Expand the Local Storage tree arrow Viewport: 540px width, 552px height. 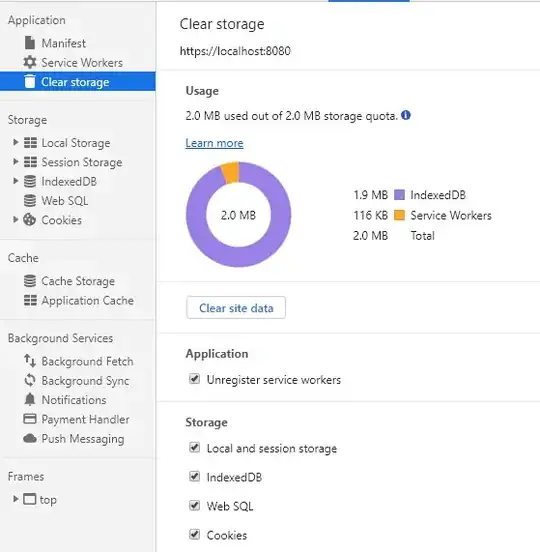[x=15, y=142]
